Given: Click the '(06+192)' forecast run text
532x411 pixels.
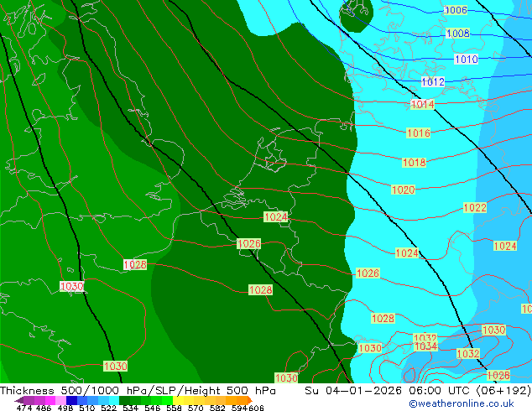Looking at the screenshot, I should (503, 391).
